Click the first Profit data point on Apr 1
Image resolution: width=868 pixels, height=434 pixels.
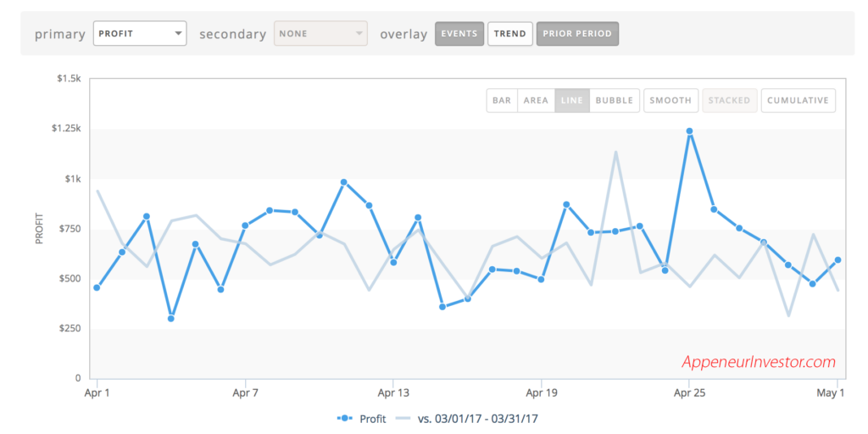pos(97,287)
